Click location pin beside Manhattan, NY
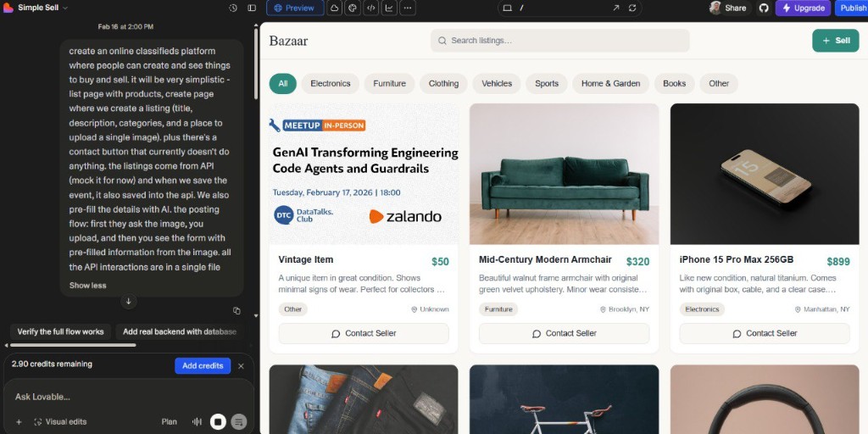Image resolution: width=868 pixels, height=434 pixels. click(798, 309)
